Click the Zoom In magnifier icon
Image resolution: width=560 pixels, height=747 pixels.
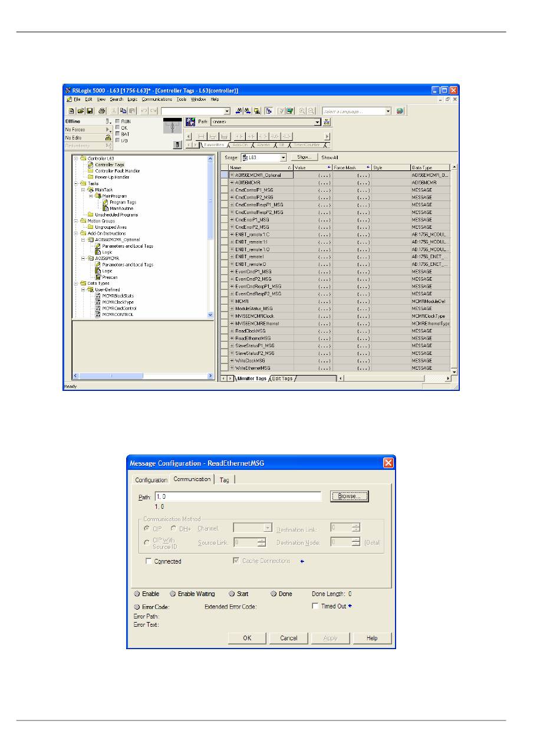click(x=302, y=111)
